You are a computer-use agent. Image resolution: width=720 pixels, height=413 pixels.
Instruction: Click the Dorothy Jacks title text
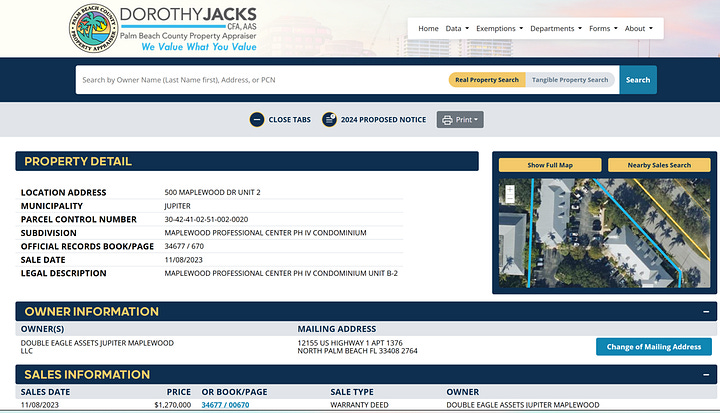click(x=188, y=14)
